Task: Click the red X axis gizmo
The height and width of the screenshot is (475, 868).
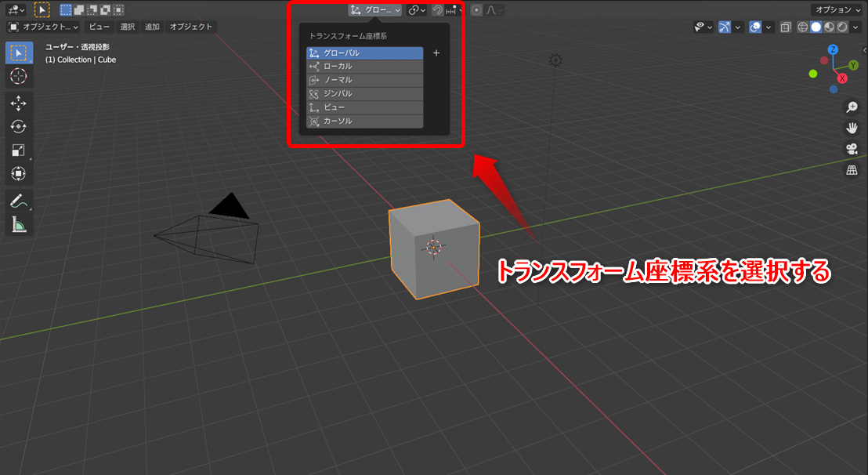Action: (x=842, y=78)
